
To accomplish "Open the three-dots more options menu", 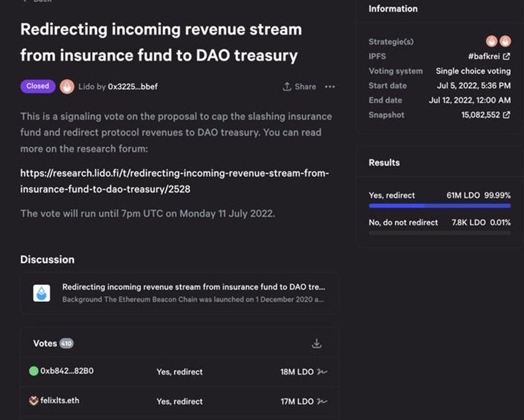I will pyautogui.click(x=330, y=87).
